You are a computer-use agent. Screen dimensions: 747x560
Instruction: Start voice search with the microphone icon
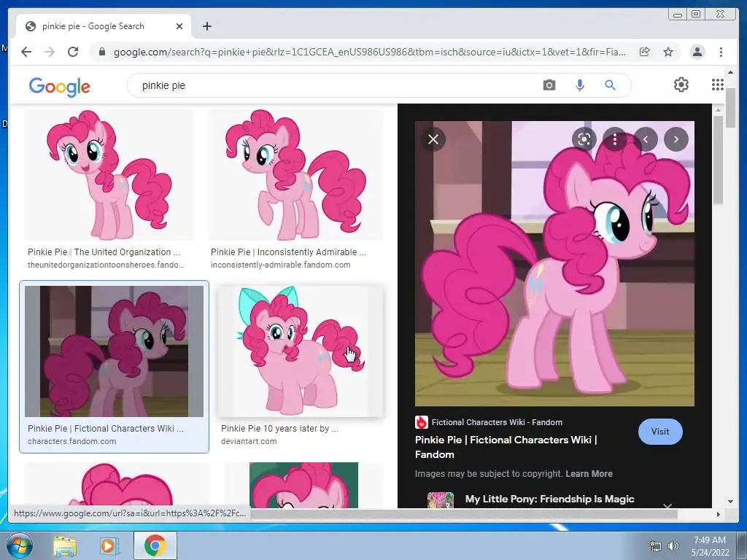(x=580, y=85)
